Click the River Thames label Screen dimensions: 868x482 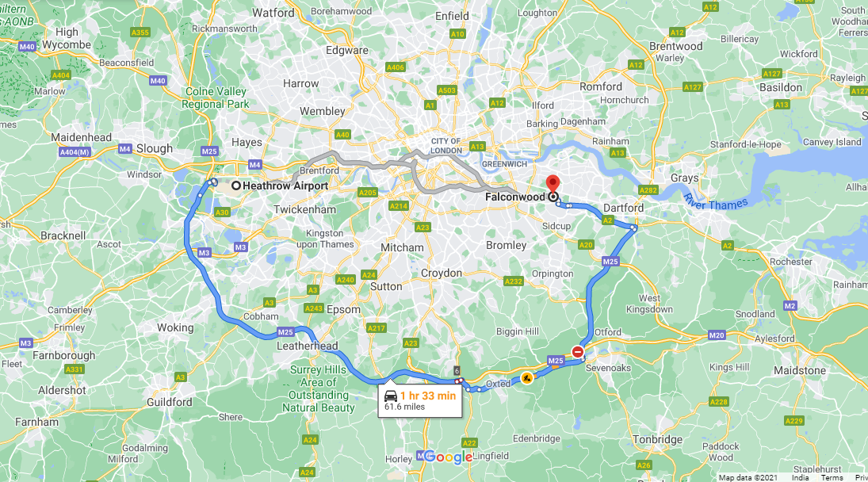pos(715,202)
